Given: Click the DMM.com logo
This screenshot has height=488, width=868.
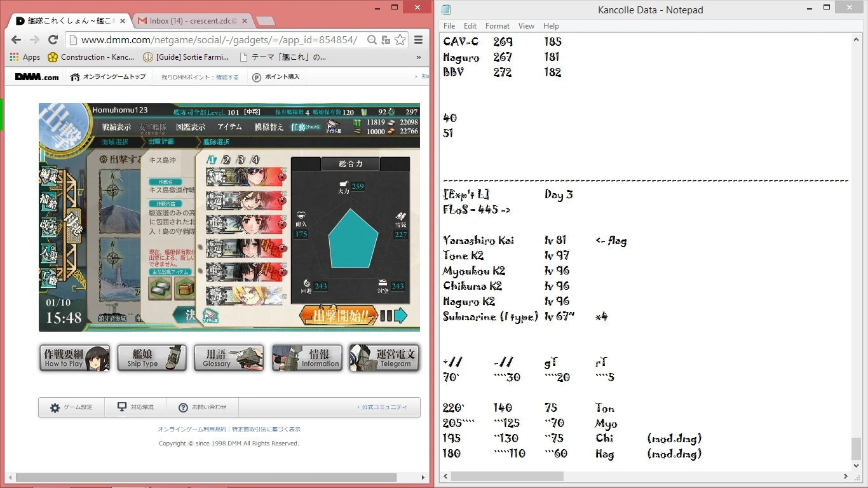Looking at the screenshot, I should click(x=37, y=77).
